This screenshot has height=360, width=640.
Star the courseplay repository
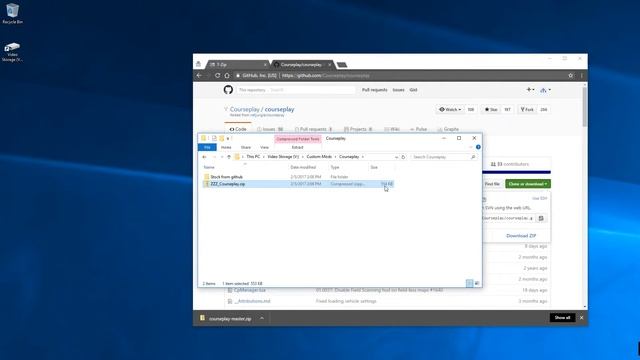pos(491,109)
